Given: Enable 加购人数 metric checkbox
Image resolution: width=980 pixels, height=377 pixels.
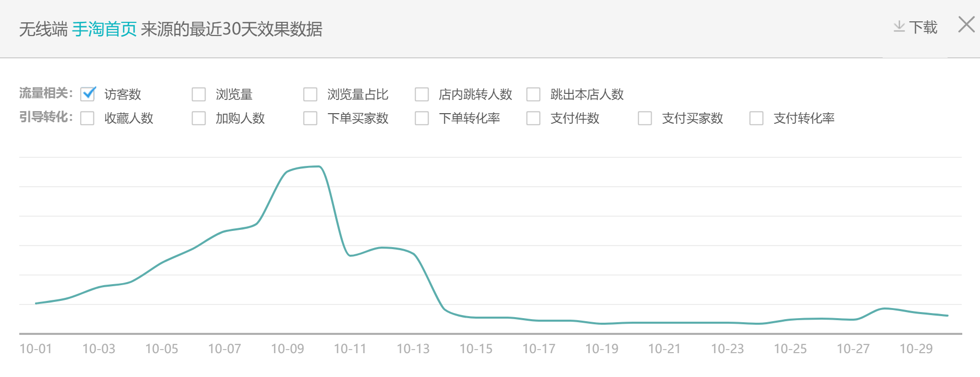Looking at the screenshot, I should coord(199,118).
